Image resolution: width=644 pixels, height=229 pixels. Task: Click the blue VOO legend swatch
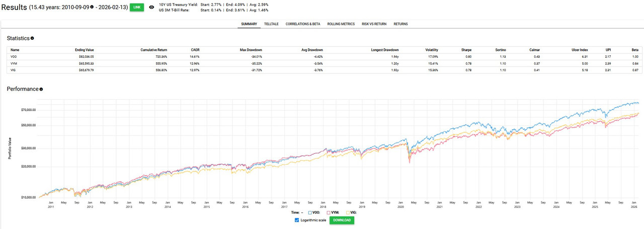310,213
